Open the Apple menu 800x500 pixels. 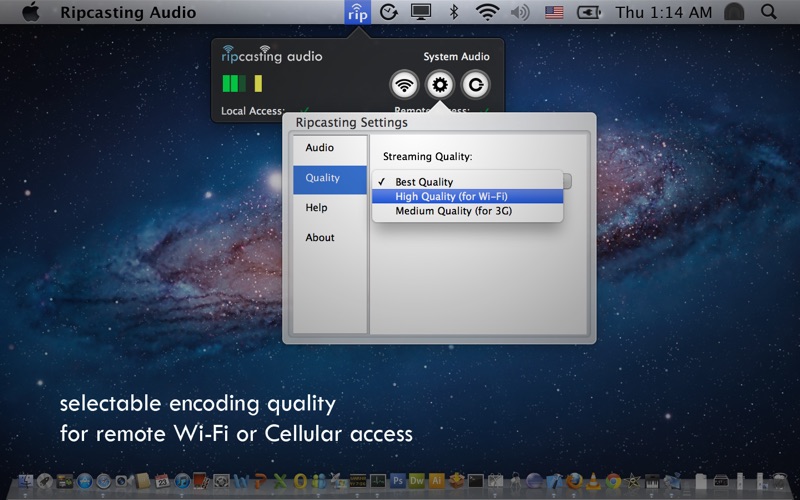(30, 13)
